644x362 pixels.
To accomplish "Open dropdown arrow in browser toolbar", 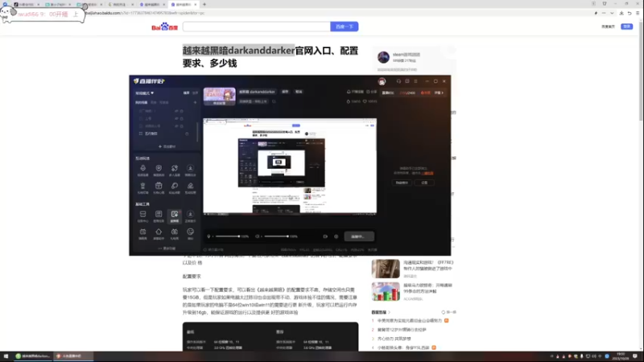I will point(612,13).
